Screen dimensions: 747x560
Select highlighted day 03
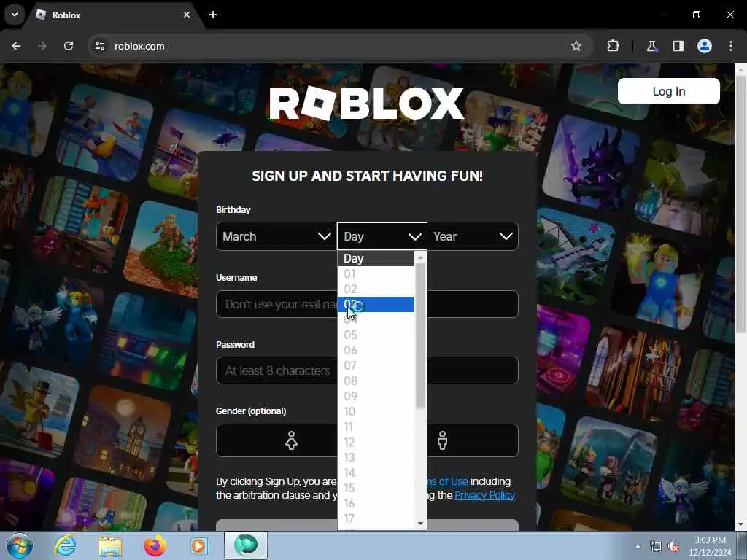pyautogui.click(x=376, y=304)
